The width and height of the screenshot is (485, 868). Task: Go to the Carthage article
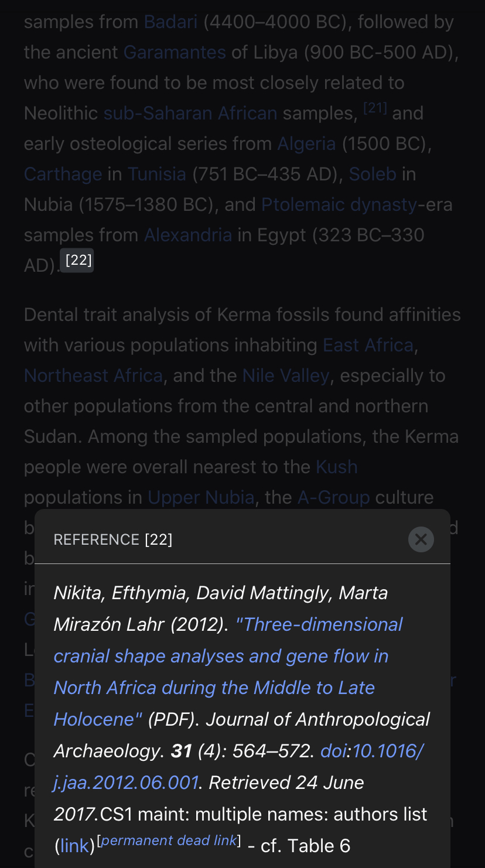(x=63, y=174)
